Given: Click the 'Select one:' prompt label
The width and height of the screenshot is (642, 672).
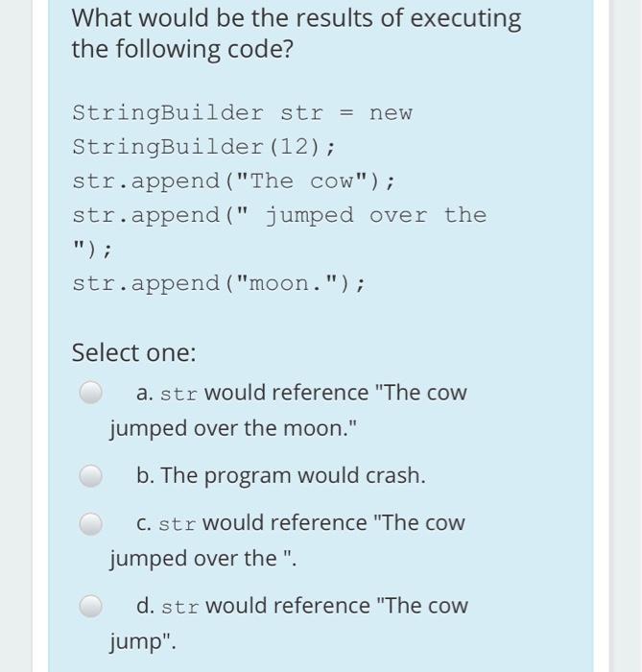Looking at the screenshot, I should pyautogui.click(x=134, y=352).
